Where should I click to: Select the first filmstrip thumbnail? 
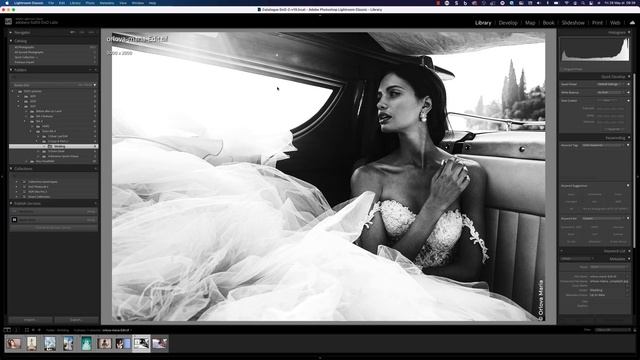pyautogui.click(x=13, y=343)
